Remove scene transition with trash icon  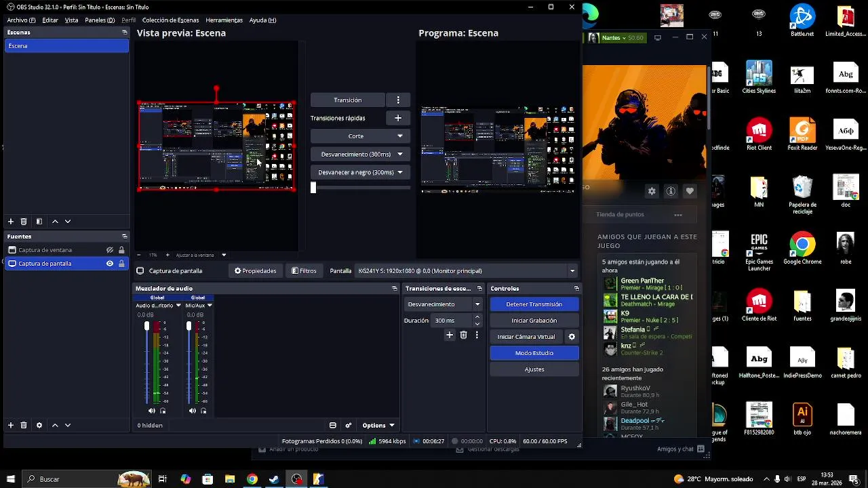coord(464,335)
